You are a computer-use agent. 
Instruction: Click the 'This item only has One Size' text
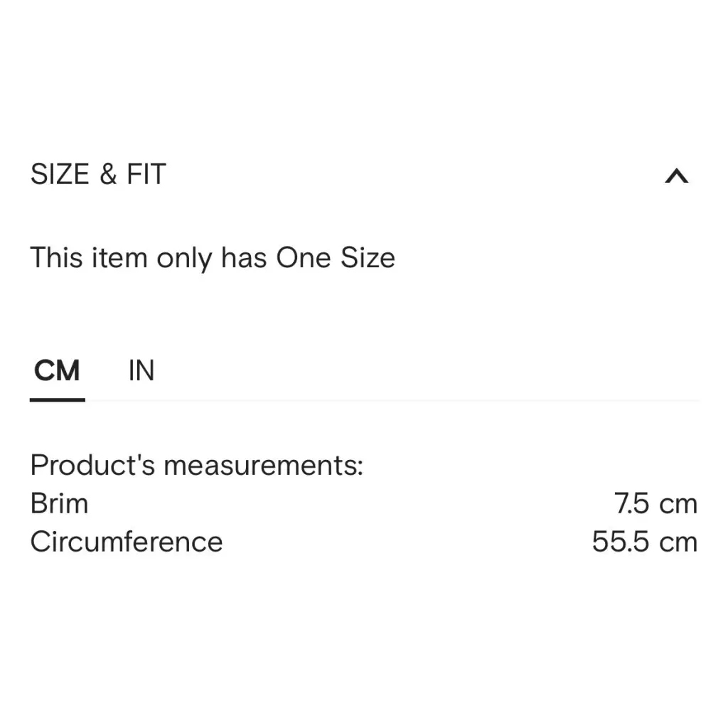click(x=212, y=257)
